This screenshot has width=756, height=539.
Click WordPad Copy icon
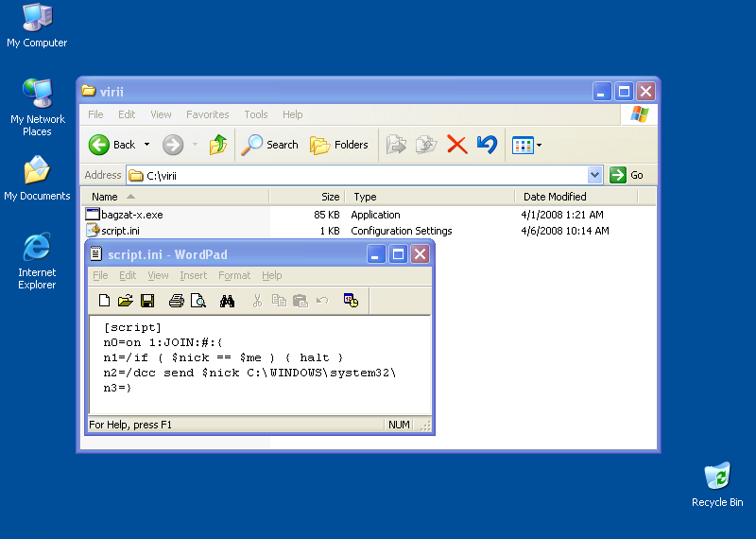[x=279, y=301]
